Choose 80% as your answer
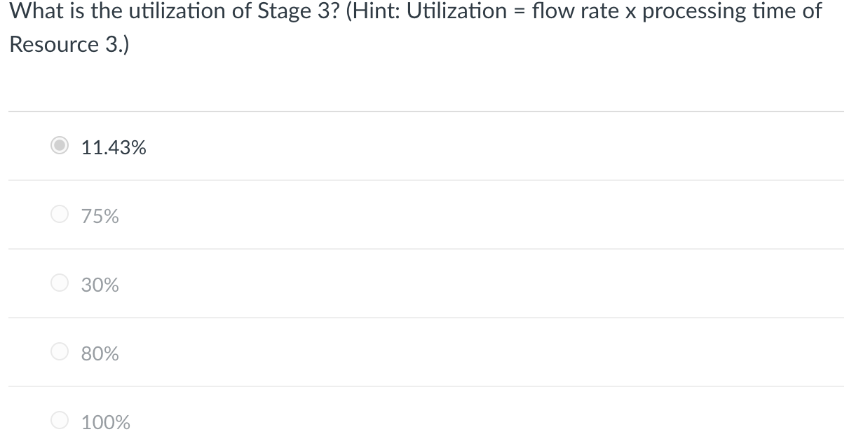868x446 pixels. point(60,352)
